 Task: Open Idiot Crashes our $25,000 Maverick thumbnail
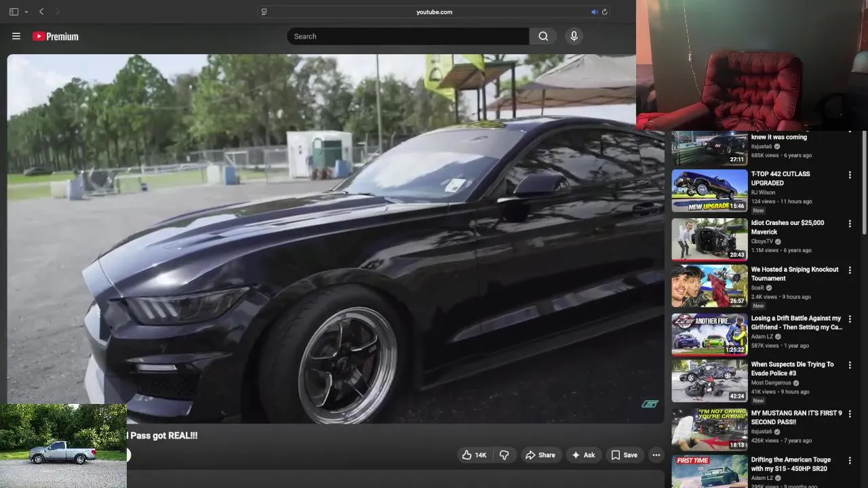[x=709, y=239]
